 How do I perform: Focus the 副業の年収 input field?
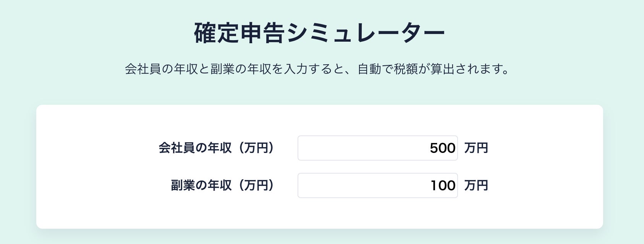click(x=377, y=185)
